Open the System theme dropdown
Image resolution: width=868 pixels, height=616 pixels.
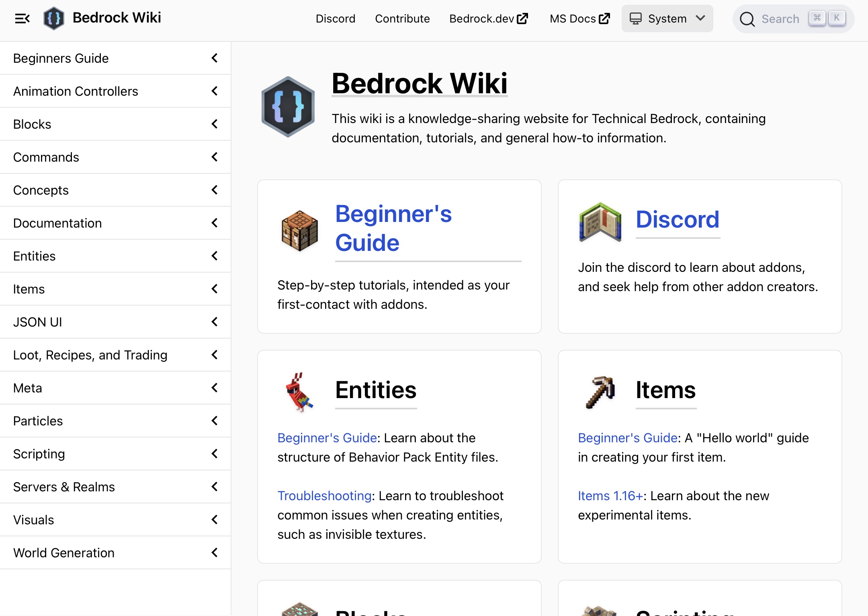(x=667, y=18)
